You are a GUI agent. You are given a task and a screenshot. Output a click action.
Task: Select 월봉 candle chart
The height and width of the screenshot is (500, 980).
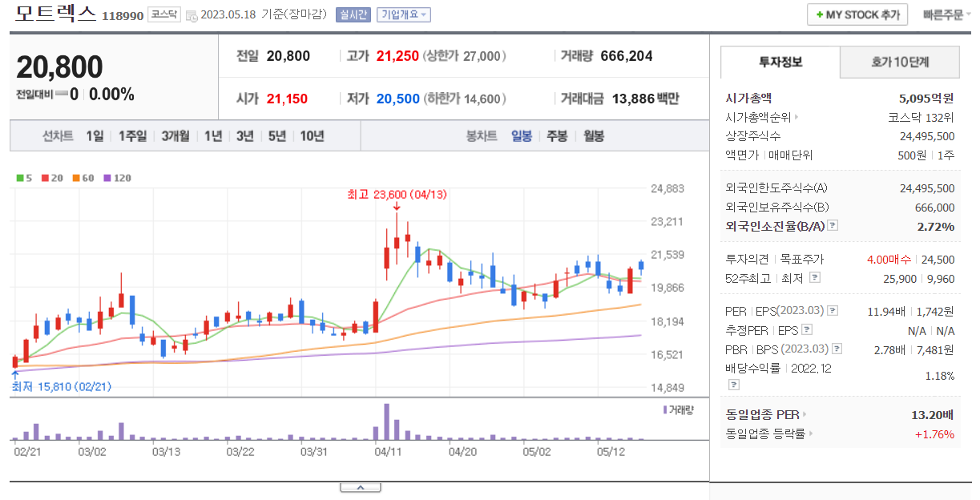pyautogui.click(x=594, y=136)
